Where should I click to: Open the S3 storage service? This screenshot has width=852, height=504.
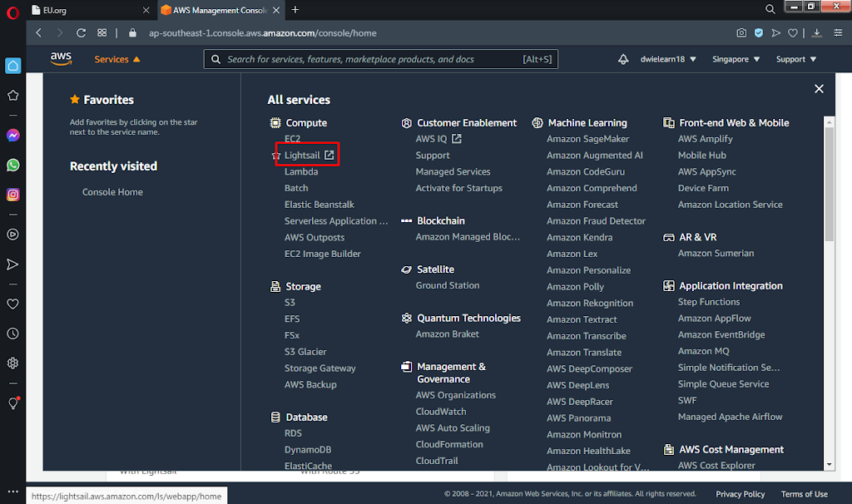(x=290, y=303)
